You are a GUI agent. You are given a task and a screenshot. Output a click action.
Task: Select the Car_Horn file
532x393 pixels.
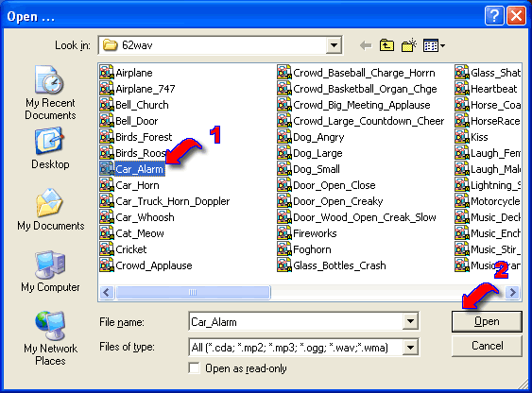pos(129,185)
